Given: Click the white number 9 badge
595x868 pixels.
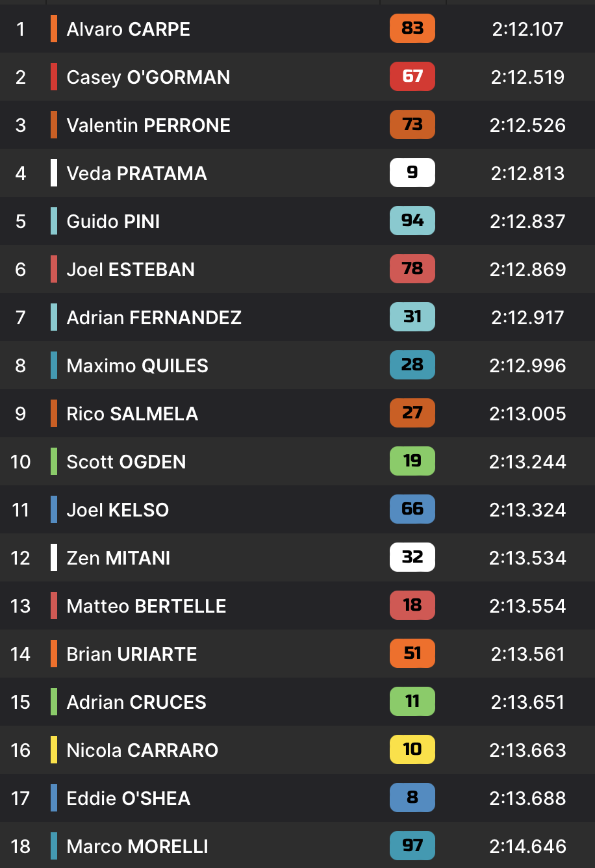Looking at the screenshot, I should (x=412, y=173).
